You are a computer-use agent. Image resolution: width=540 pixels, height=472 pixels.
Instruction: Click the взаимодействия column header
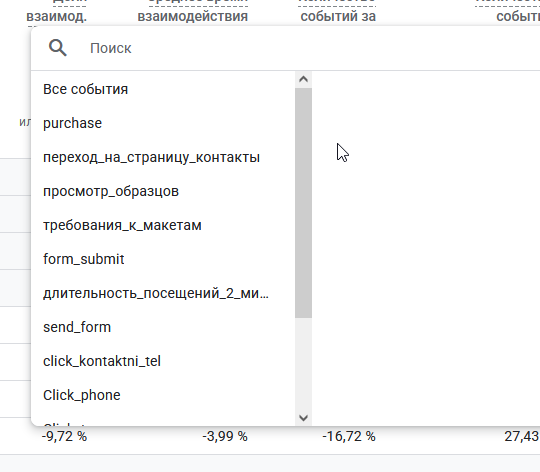click(193, 16)
